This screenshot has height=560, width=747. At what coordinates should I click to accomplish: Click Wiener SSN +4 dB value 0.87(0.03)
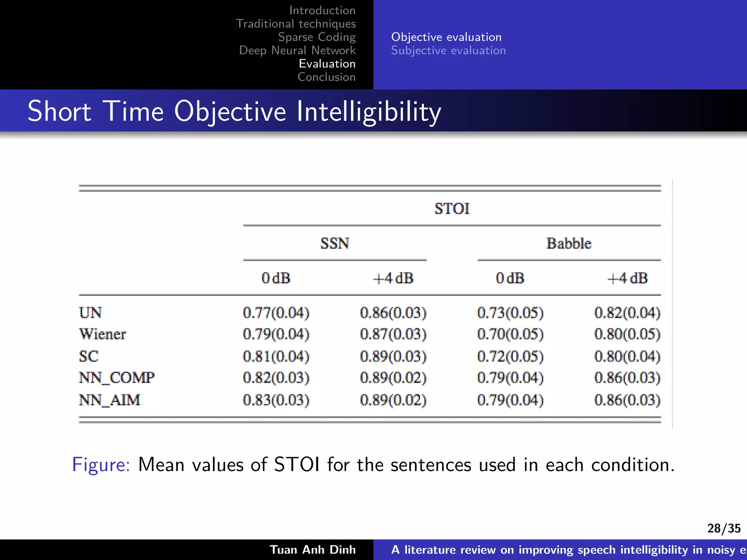[393, 334]
